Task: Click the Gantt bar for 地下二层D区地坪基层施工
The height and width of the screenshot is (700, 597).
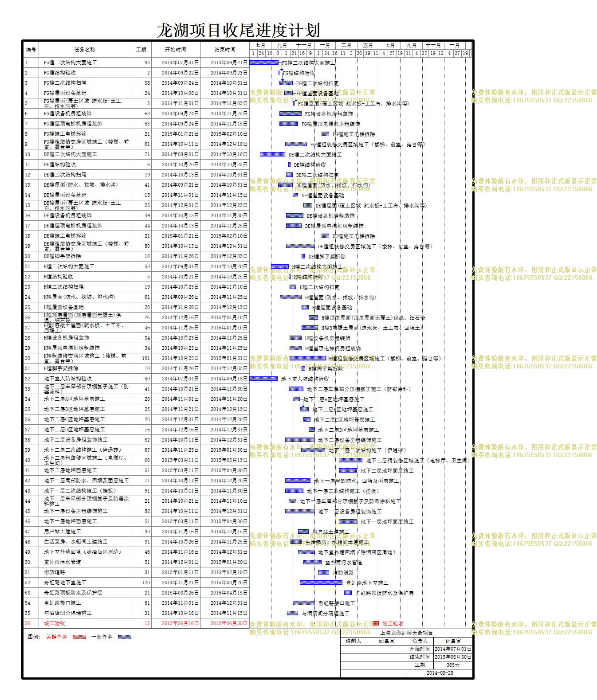Action: pos(312,430)
